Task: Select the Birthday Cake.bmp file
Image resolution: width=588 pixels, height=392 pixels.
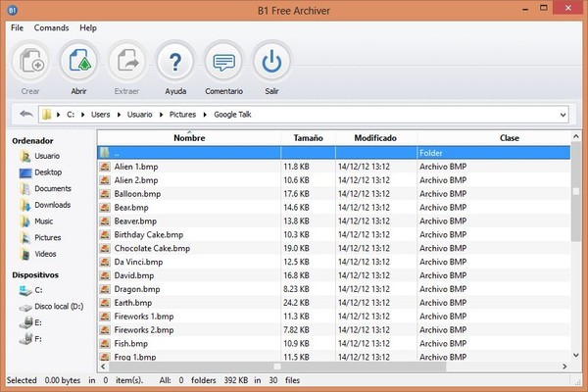Action: (x=149, y=235)
